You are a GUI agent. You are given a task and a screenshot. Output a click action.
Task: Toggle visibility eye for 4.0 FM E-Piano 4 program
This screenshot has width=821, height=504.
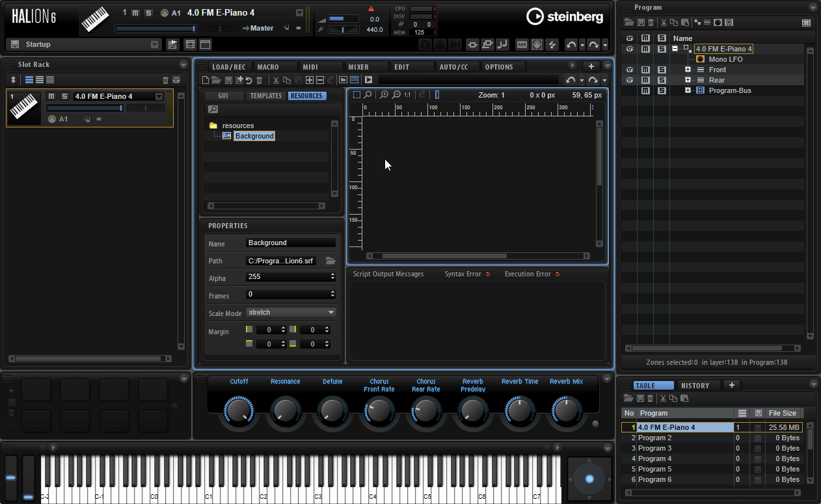(x=630, y=49)
